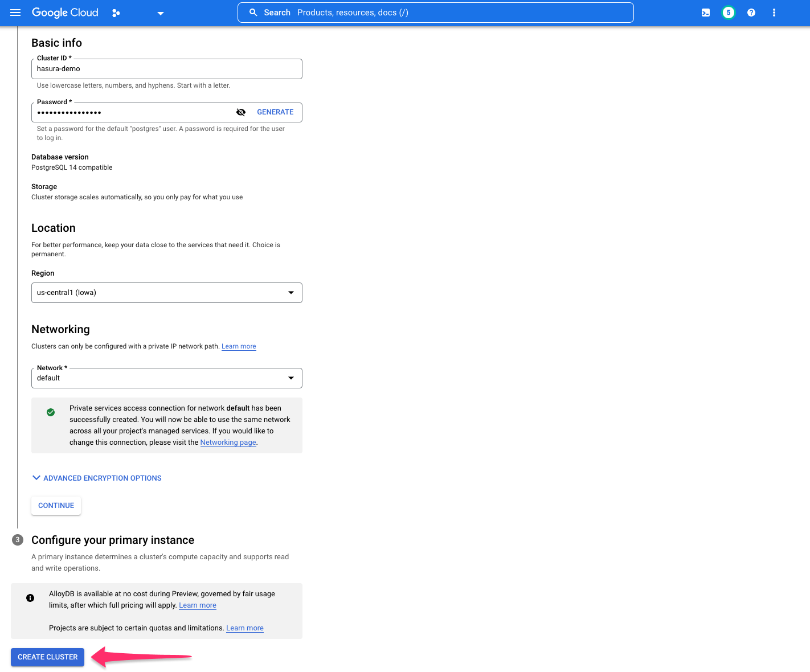Open the Network dropdown

[291, 378]
